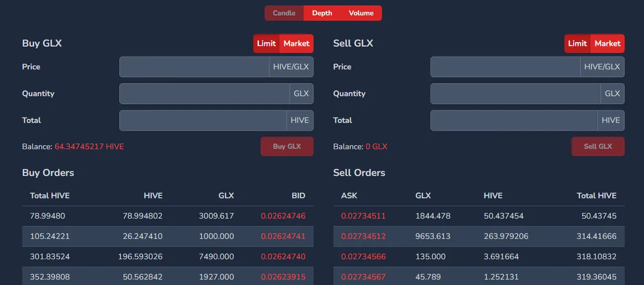
Task: Click the BID column header
Action: 298,195
